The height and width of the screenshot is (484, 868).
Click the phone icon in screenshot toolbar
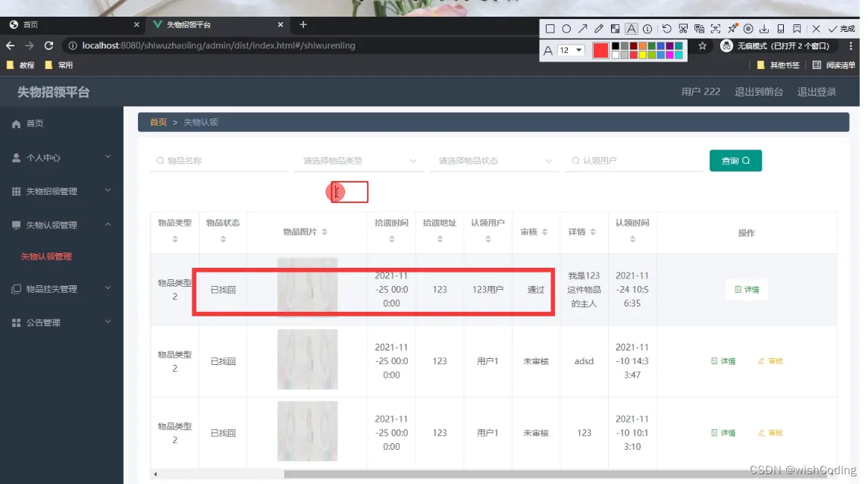(x=781, y=29)
